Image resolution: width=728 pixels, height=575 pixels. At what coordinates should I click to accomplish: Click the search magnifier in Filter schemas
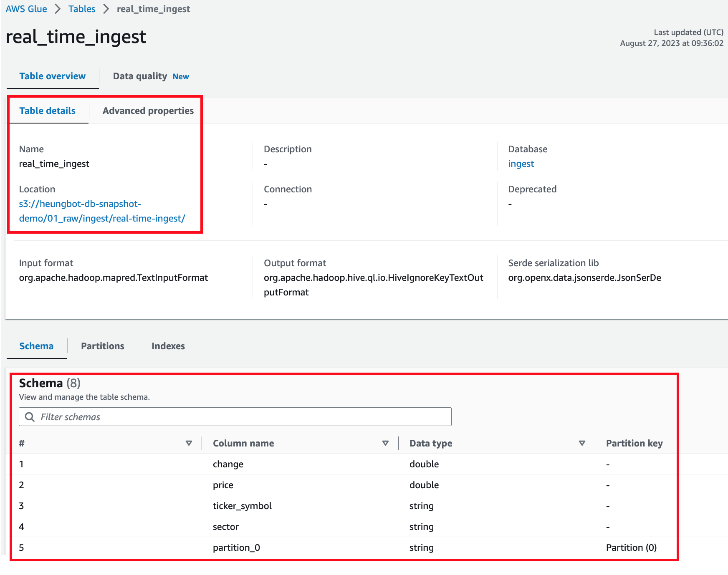(x=29, y=416)
